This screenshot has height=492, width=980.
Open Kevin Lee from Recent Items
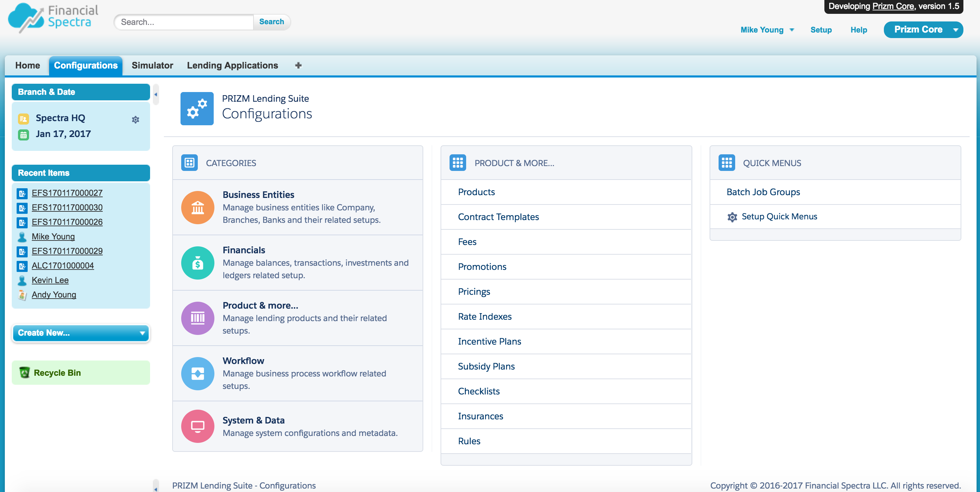(50, 280)
